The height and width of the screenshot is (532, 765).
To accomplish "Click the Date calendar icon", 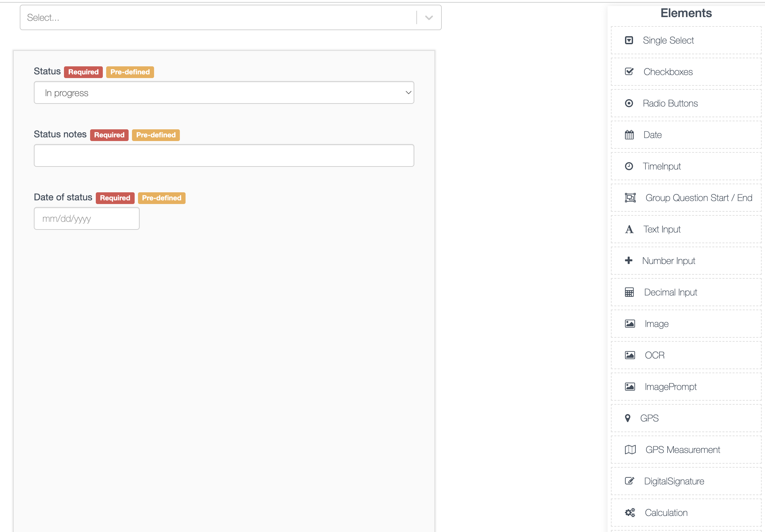I will click(x=629, y=135).
